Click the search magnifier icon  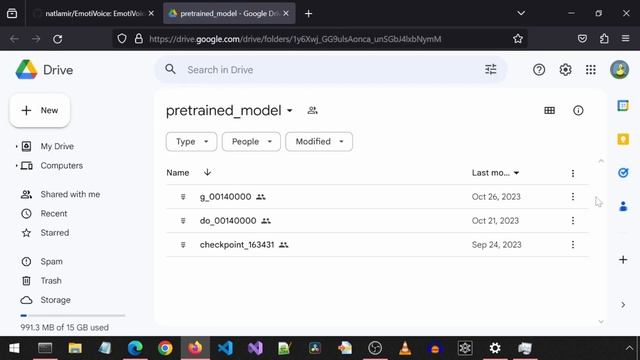click(x=171, y=69)
